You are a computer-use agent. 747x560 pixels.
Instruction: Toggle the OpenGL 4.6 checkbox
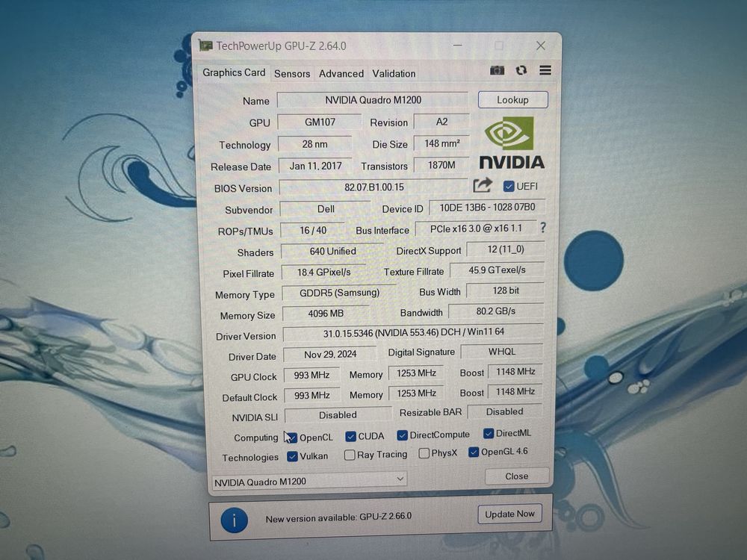(474, 452)
